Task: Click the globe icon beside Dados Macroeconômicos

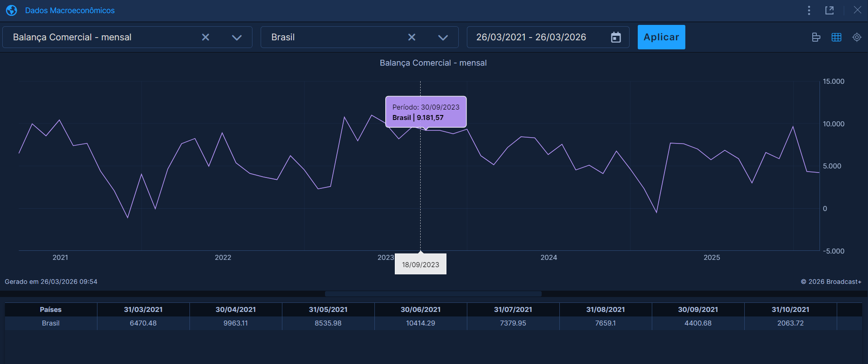Action: (11, 10)
